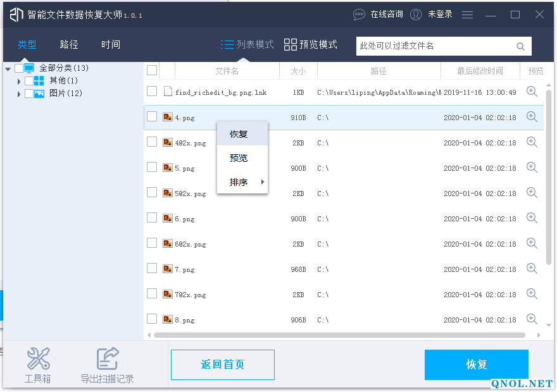Screen dimensions: 557x392
Task: Open the 工具箱 toolbox panel
Action: click(37, 365)
